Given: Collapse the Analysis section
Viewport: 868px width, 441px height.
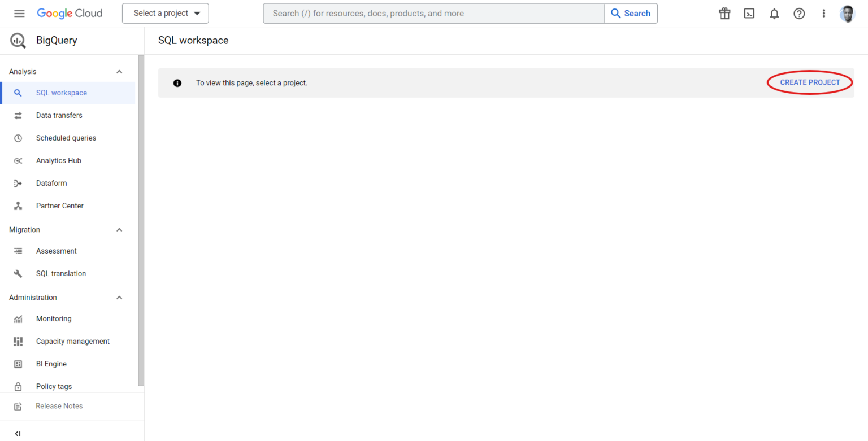Looking at the screenshot, I should pyautogui.click(x=119, y=71).
